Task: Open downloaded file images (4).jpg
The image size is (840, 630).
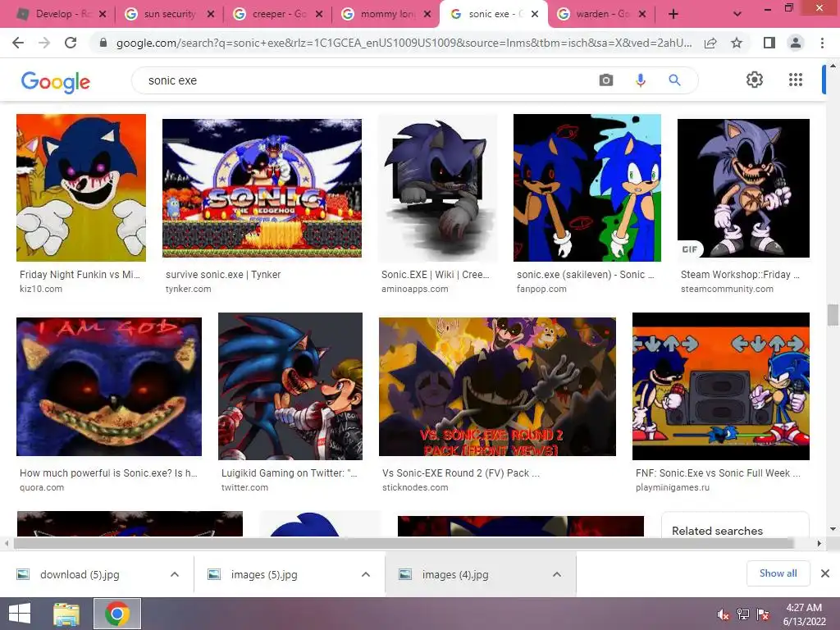Action: [455, 574]
